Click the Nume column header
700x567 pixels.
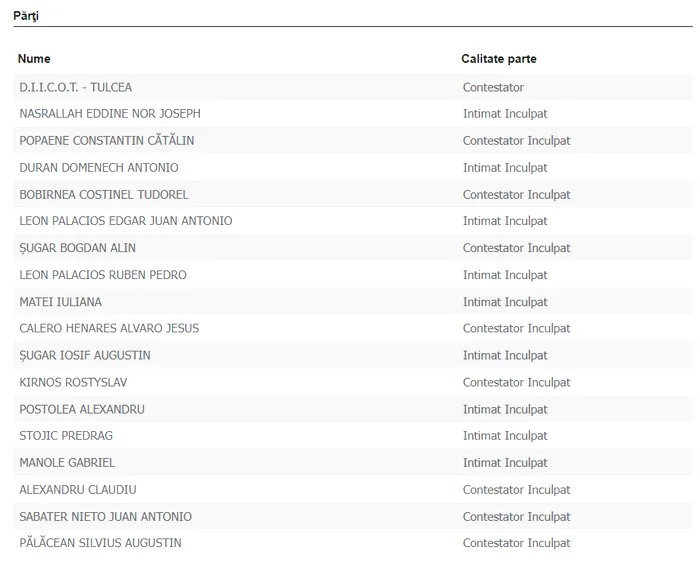[x=34, y=59]
